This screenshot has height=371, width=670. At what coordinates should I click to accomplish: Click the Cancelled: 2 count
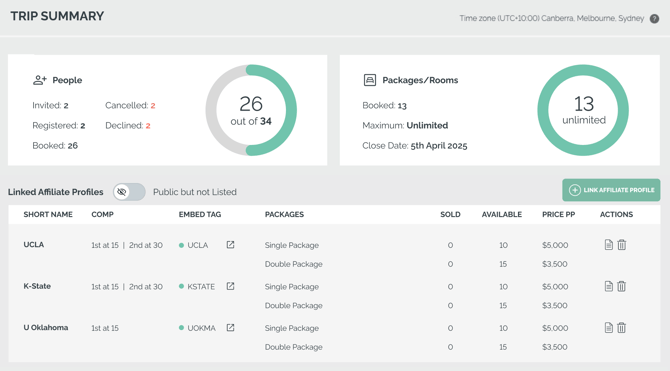pyautogui.click(x=130, y=106)
